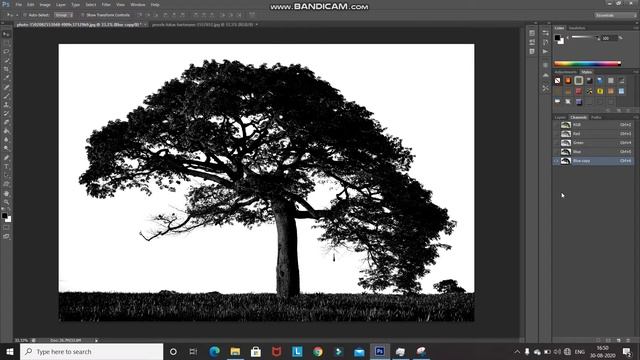Select the Blue copy channel row
640x360 pixels.
tap(593, 161)
